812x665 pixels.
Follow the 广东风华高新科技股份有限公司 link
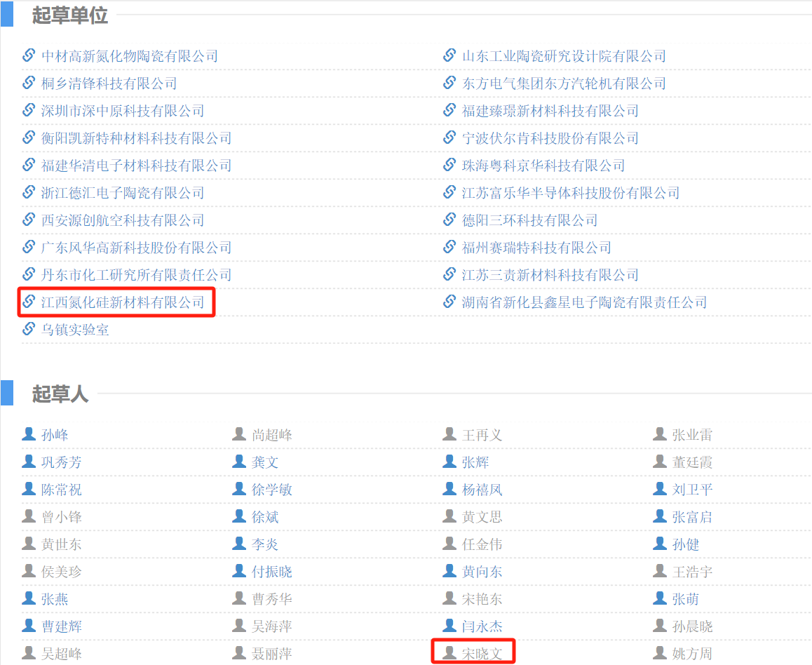[136, 248]
